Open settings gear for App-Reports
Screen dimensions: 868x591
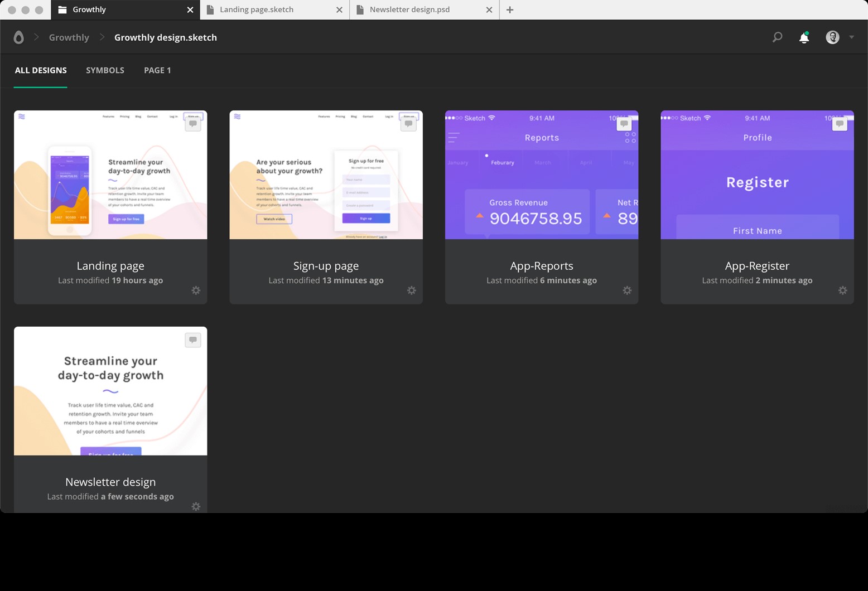coord(627,290)
